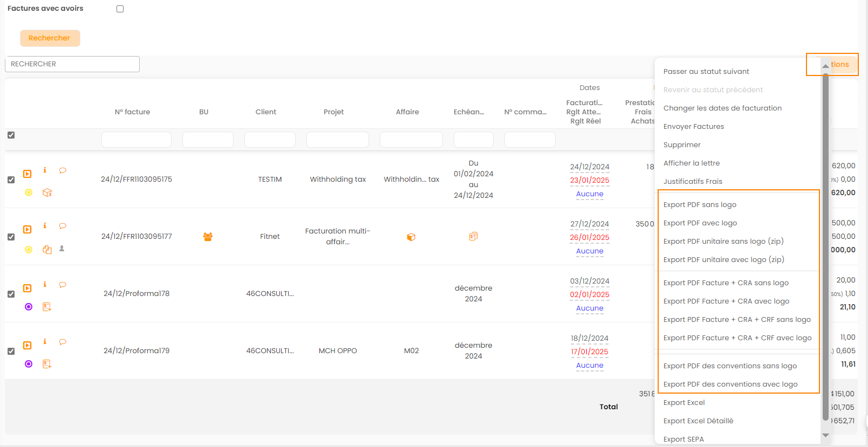Click yellow status circle on FFR1103095175 row

[x=29, y=192]
